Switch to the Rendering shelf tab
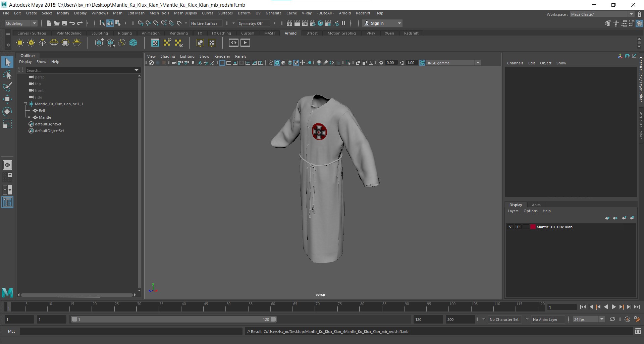This screenshot has height=344, width=644. click(x=178, y=33)
